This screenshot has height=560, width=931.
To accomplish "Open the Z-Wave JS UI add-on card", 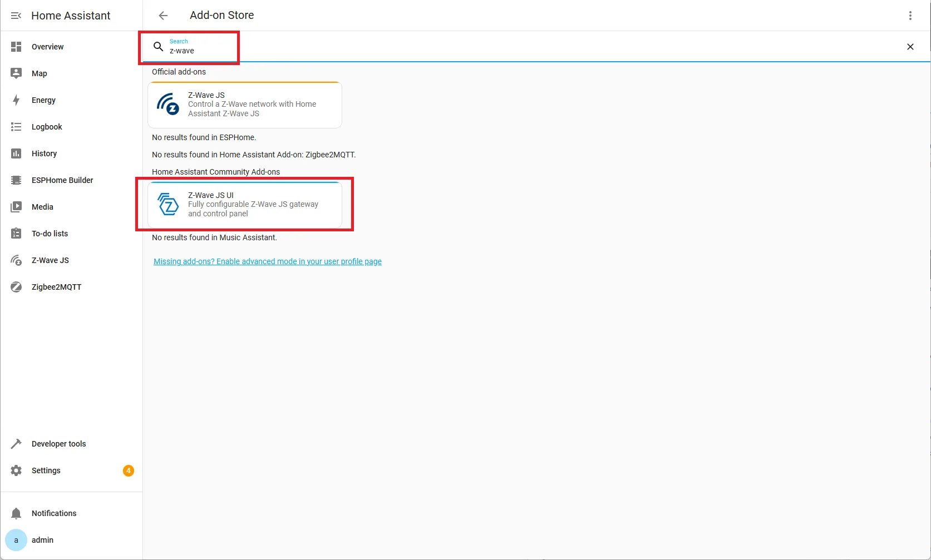I will click(x=244, y=204).
